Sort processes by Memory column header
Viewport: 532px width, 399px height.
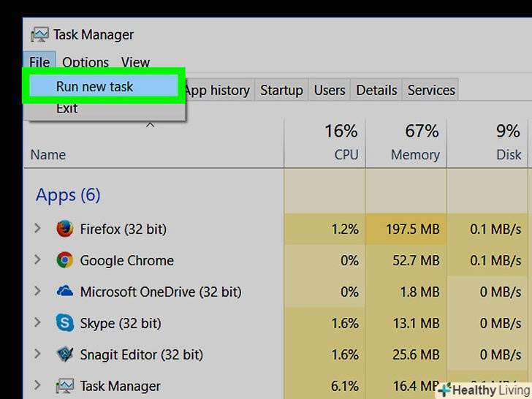coord(415,142)
